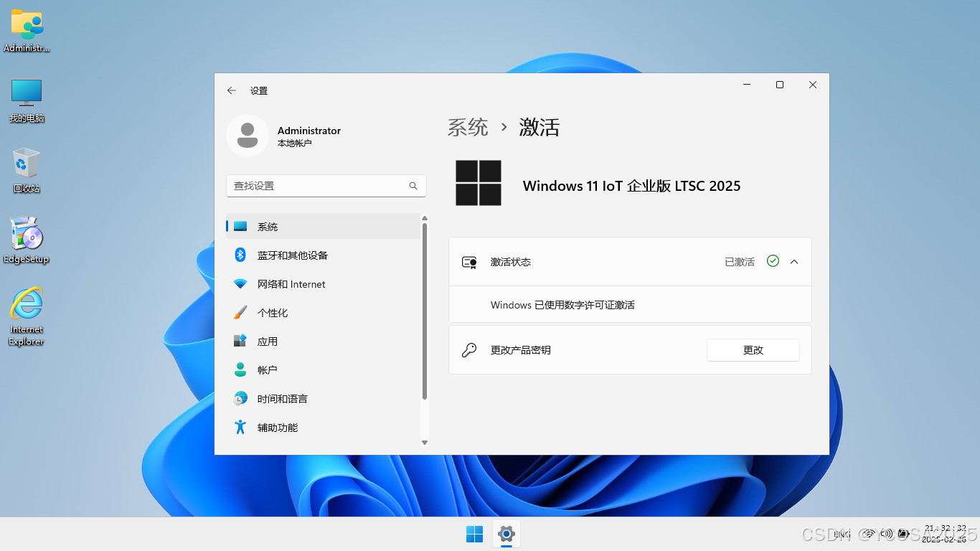
Task: Open the 帐户 sidebar item
Action: pos(323,369)
